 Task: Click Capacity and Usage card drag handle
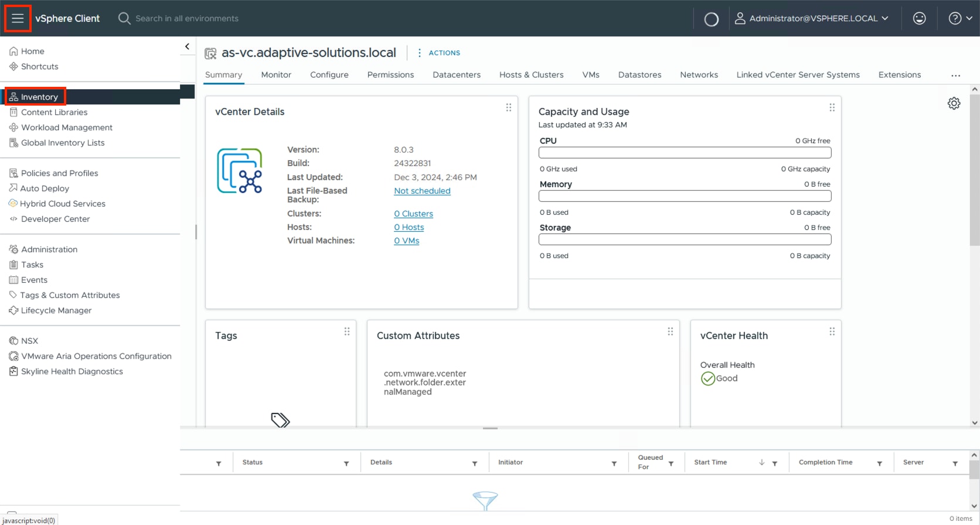point(832,107)
